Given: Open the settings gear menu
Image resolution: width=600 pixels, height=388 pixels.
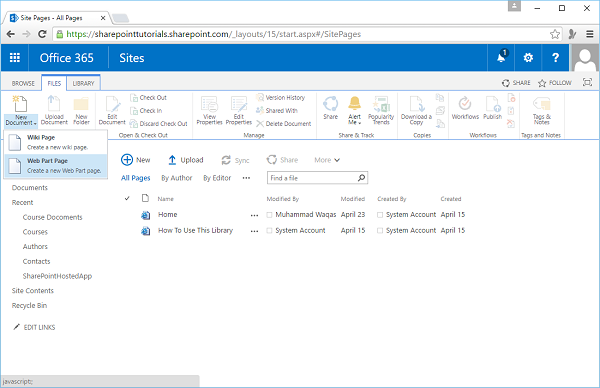Looking at the screenshot, I should point(528,58).
